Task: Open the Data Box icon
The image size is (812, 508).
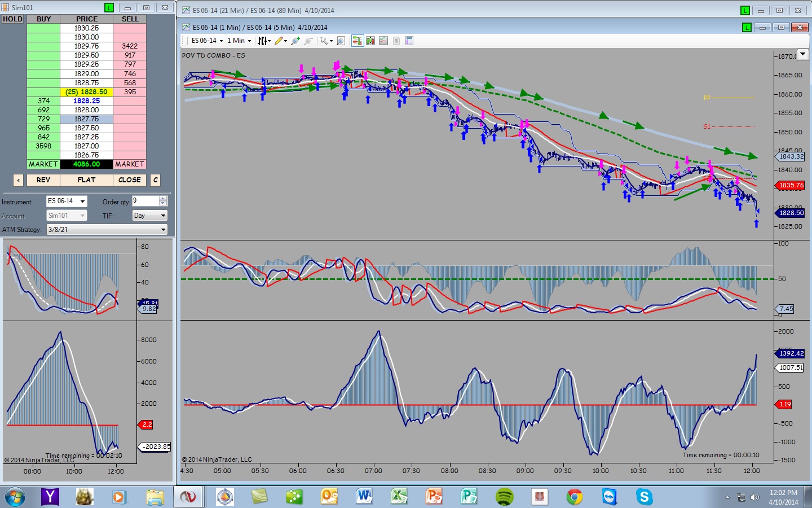Action: pos(409,41)
